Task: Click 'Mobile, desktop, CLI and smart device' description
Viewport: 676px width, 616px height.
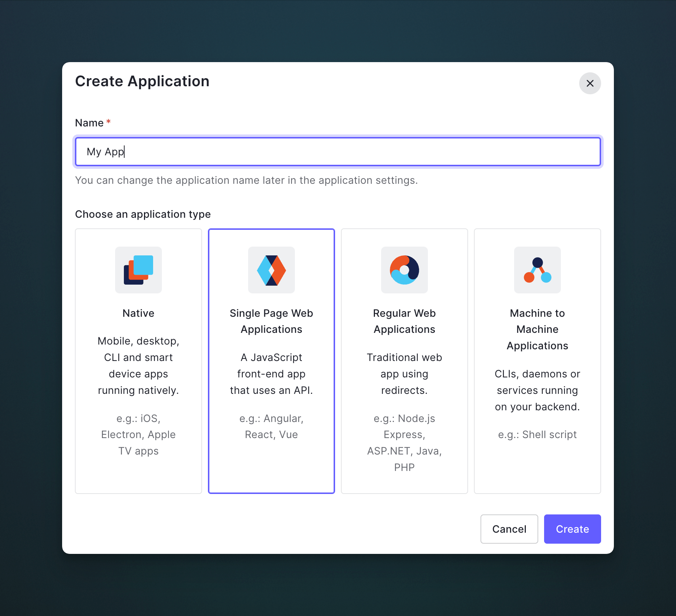Action: [138, 365]
